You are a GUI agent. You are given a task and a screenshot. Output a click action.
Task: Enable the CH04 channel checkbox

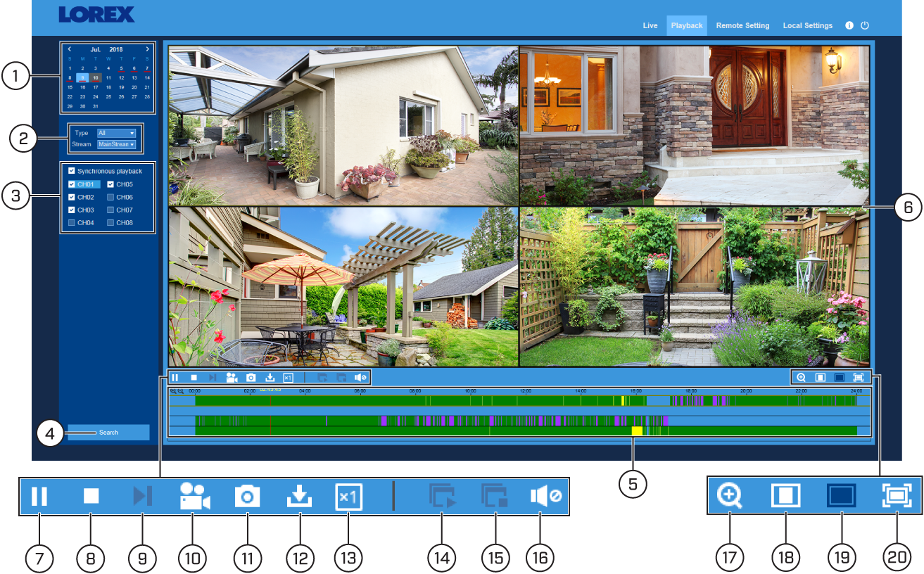71,223
